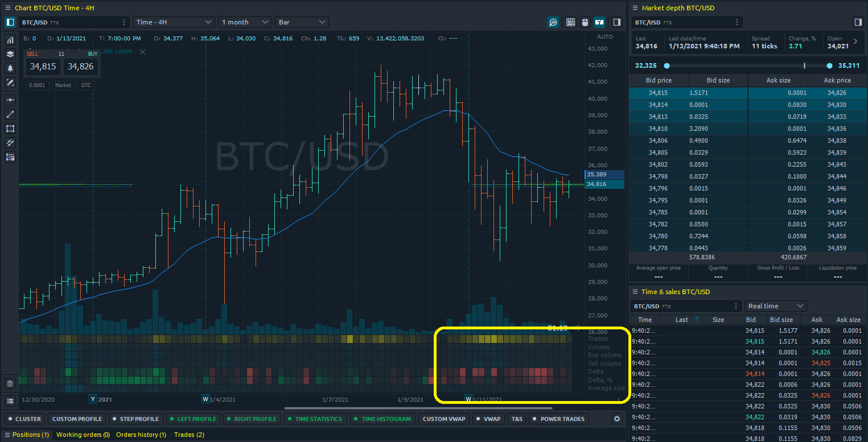
Task: Open the Time - 4H timeframe dropdown
Action: click(174, 22)
